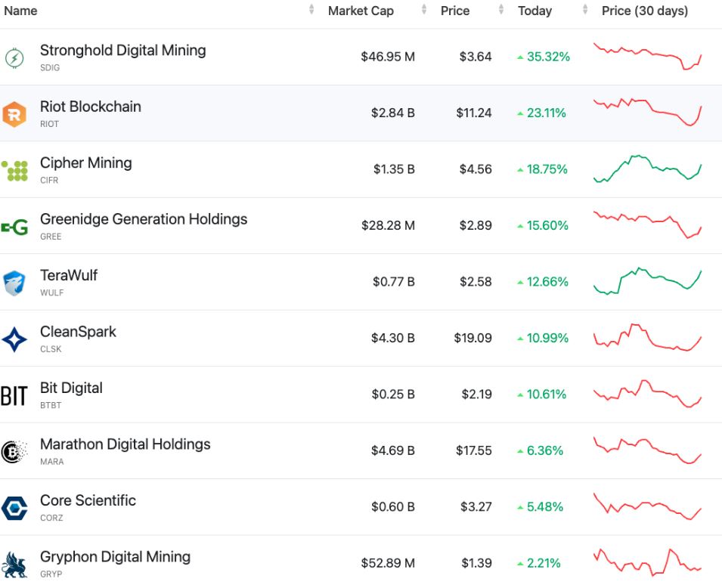
Task: Click the Stronghold Digital Mining logo icon
Action: pos(14,58)
